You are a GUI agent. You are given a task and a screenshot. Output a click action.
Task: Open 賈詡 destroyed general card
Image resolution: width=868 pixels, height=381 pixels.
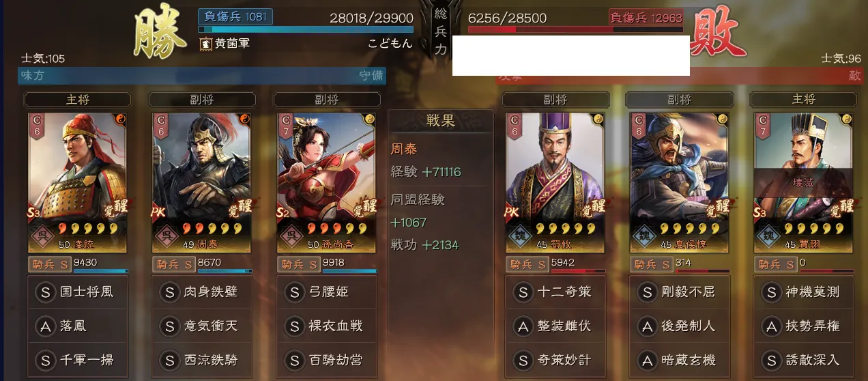(805, 182)
